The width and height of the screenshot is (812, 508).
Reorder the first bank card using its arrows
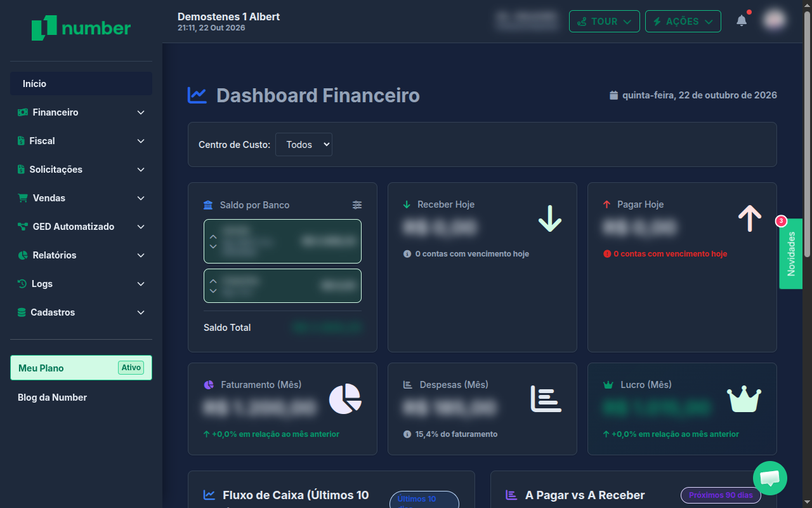click(213, 241)
